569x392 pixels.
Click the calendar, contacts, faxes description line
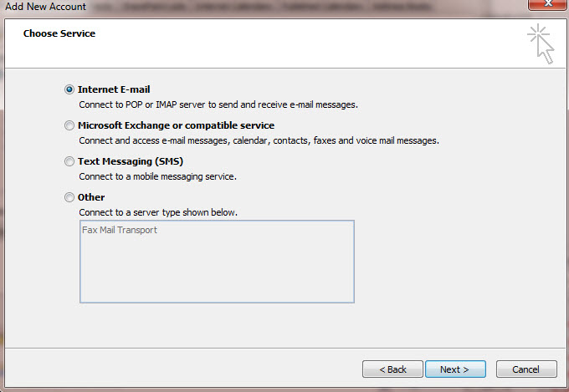pos(259,140)
